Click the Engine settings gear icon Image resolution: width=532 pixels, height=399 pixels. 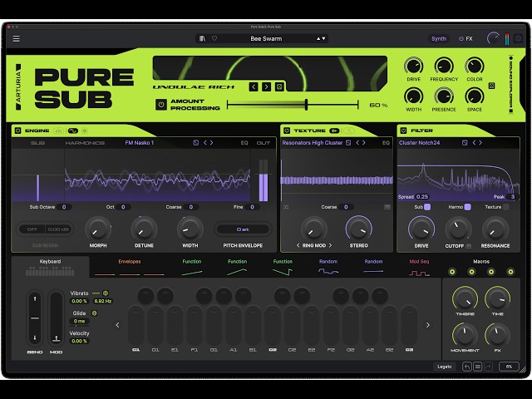coord(85,131)
